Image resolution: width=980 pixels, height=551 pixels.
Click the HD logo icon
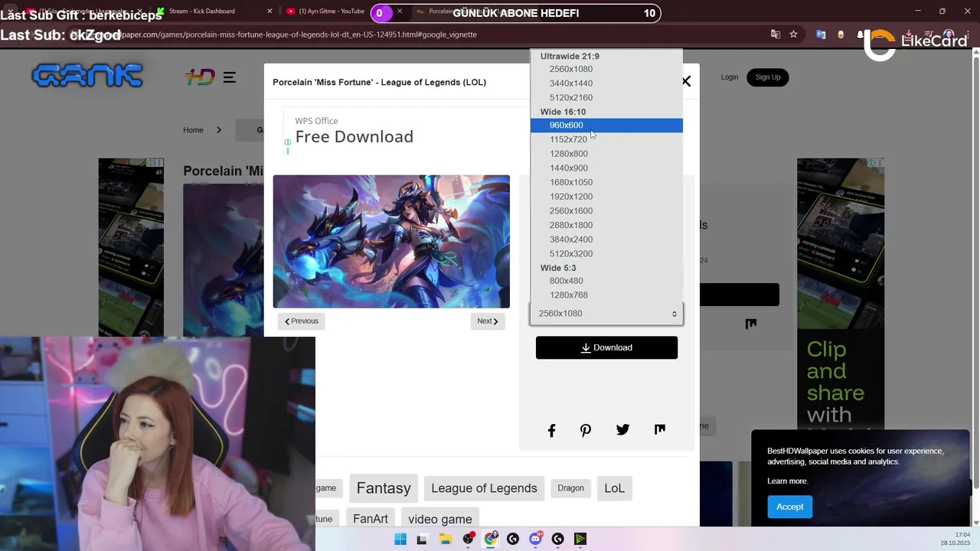tap(200, 77)
